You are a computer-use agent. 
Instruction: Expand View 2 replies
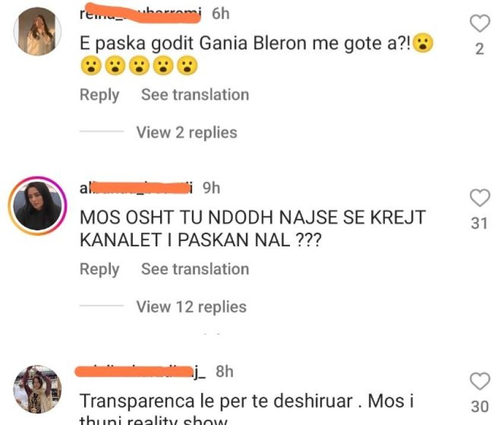187,132
